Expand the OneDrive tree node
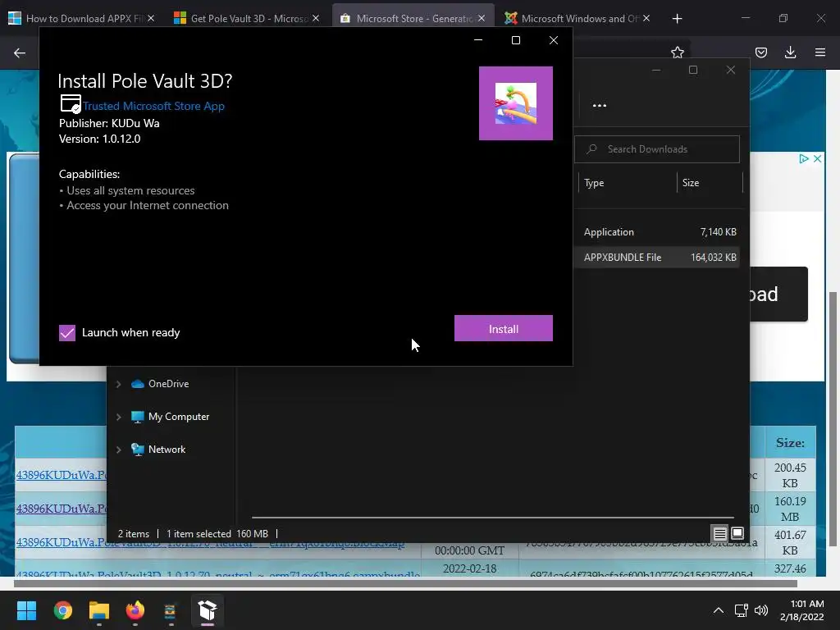 pyautogui.click(x=118, y=384)
